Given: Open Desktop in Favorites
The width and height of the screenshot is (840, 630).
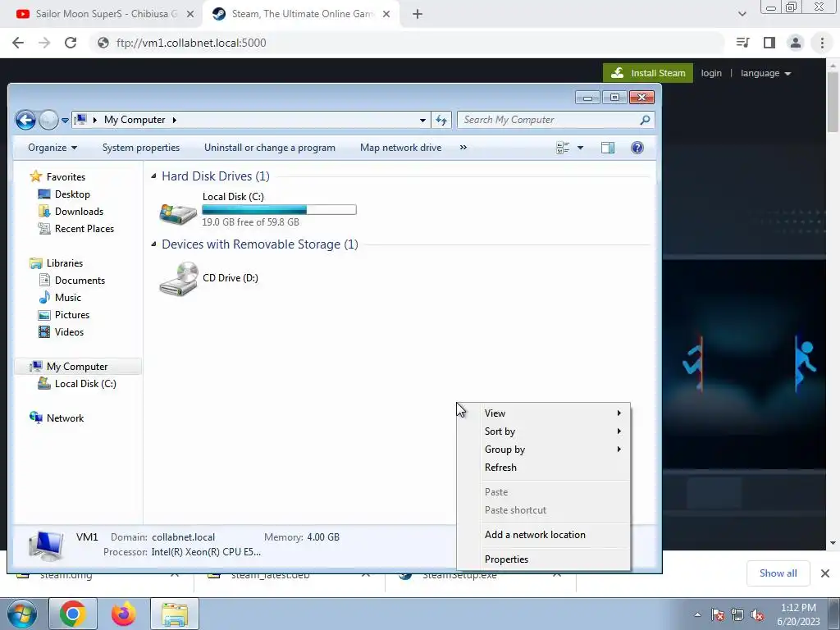Looking at the screenshot, I should [64, 194].
